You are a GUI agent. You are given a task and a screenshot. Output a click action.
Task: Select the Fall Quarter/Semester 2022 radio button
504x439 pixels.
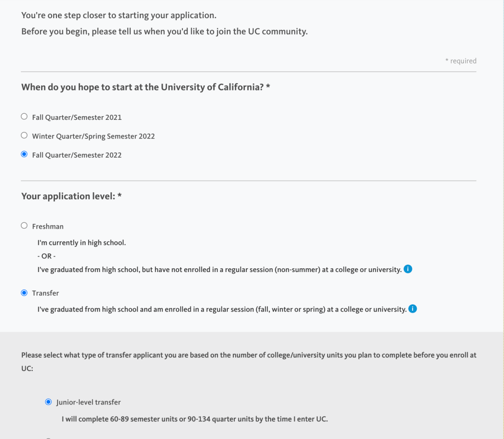point(24,154)
